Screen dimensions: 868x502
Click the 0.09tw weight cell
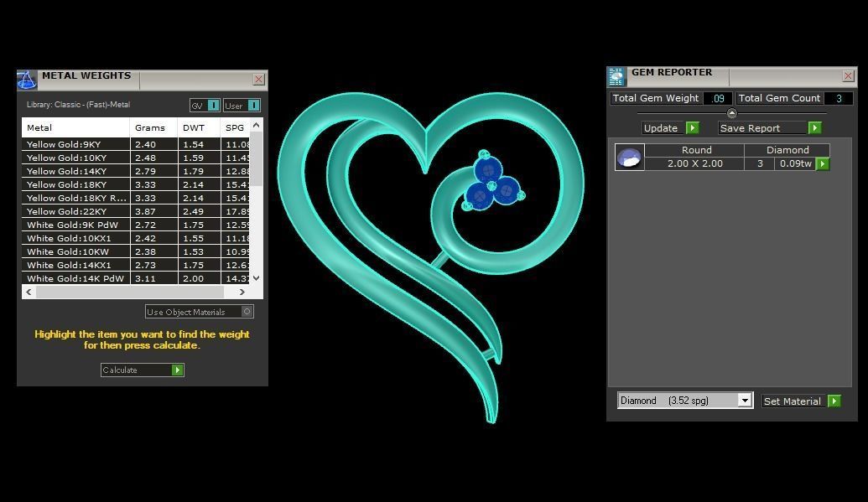coord(796,163)
